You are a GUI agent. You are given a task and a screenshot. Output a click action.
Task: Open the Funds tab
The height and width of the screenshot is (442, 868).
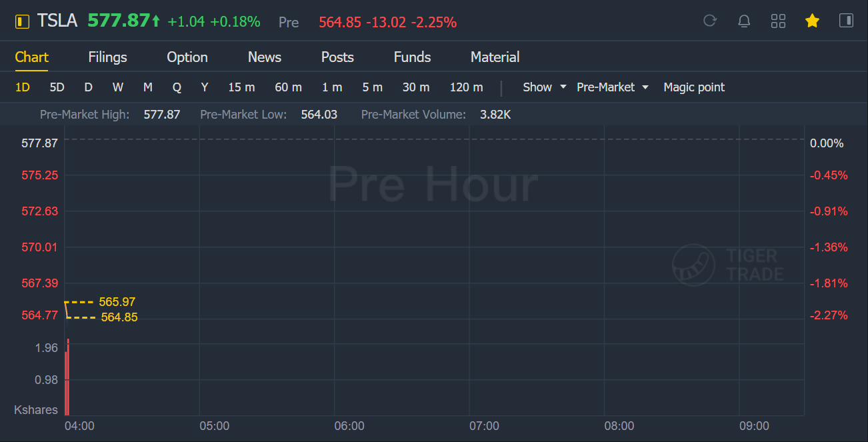[x=412, y=57]
